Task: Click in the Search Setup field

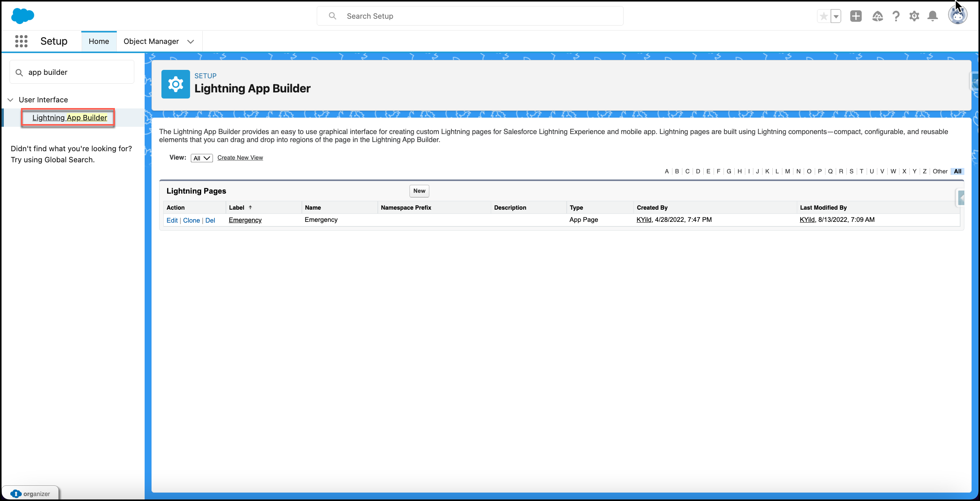Action: (470, 16)
